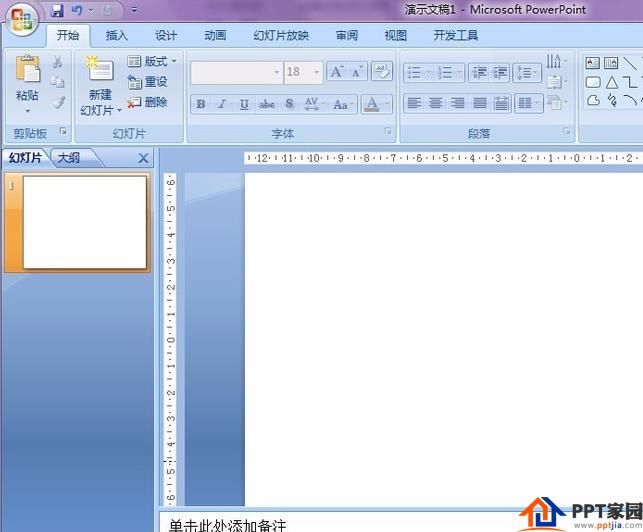
Task: Select the text box shape icon
Action: (x=592, y=63)
